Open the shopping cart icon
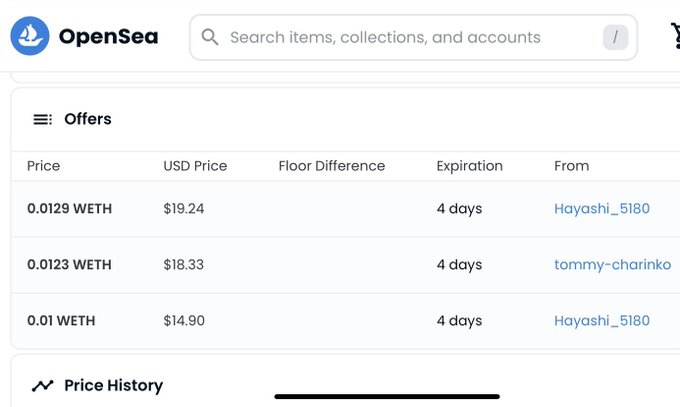Screen dimensions: 680x407 675,37
